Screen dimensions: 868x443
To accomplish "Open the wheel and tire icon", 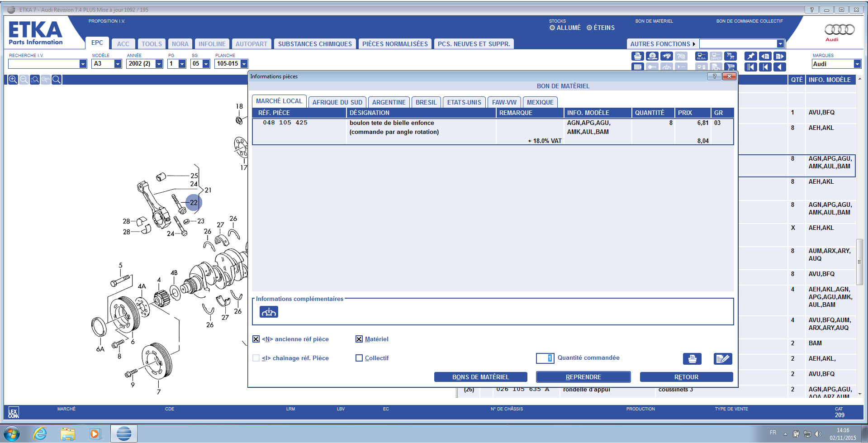I will [x=652, y=56].
